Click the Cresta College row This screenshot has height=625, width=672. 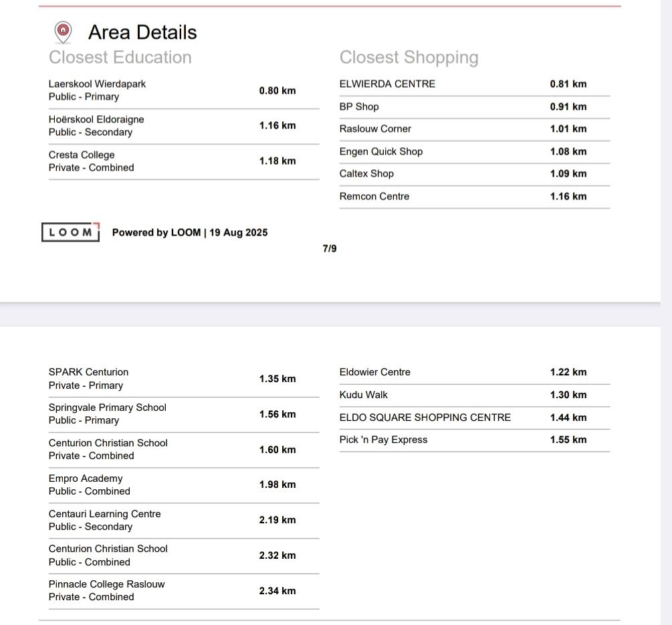click(184, 161)
